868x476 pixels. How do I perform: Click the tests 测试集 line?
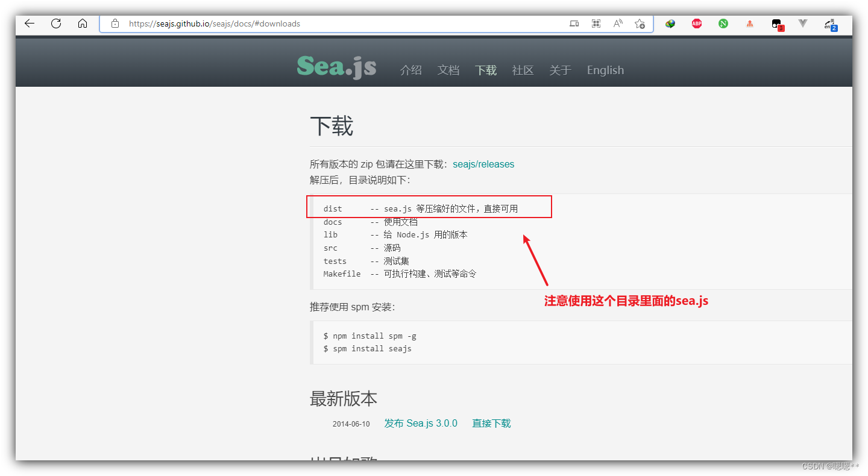[366, 261]
